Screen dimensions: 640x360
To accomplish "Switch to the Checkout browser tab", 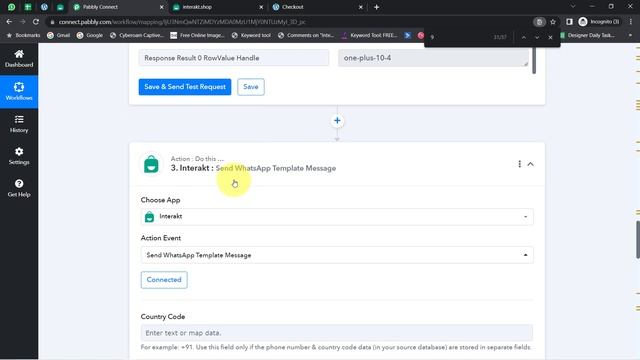I will 316,7.
